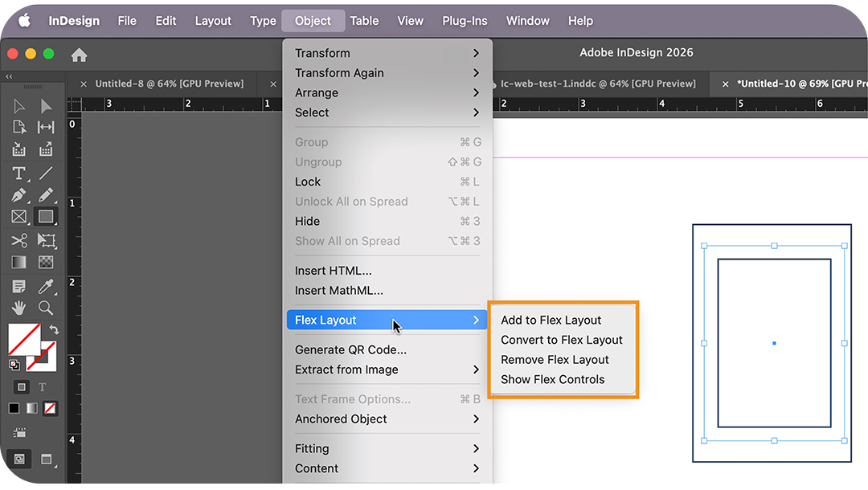The height and width of the screenshot is (490, 868).
Task: Click the Pen tool
Action: (x=18, y=195)
